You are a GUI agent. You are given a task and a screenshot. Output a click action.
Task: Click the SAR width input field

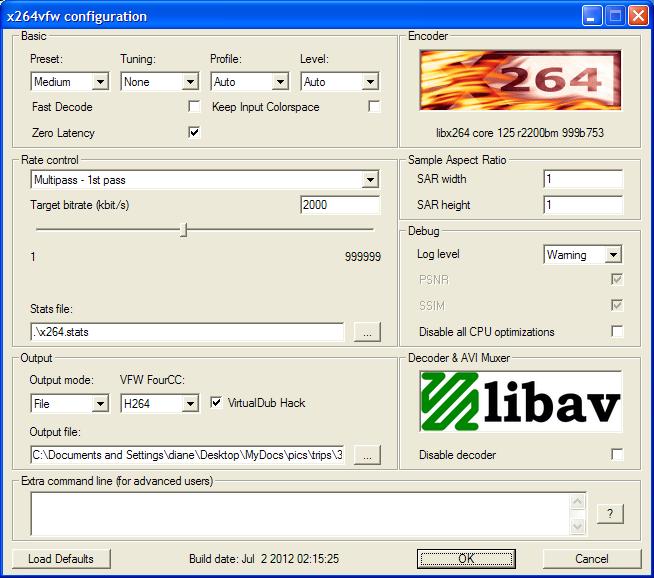click(583, 179)
